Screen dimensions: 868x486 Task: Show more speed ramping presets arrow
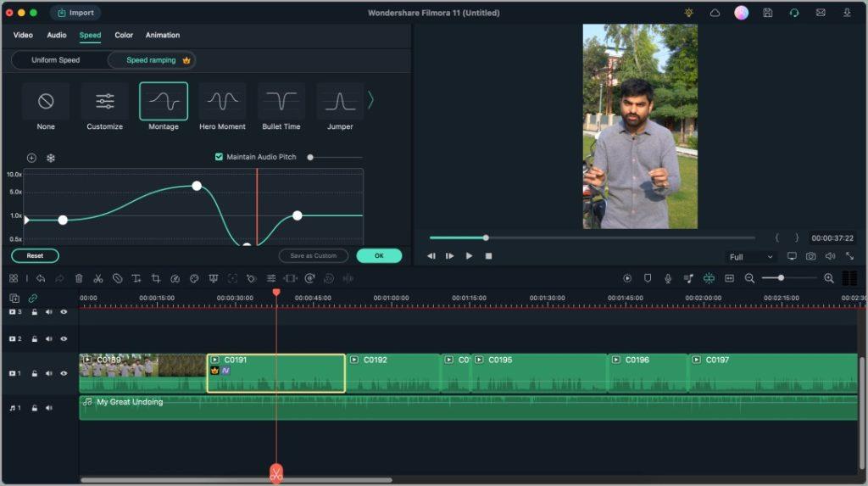pyautogui.click(x=371, y=100)
